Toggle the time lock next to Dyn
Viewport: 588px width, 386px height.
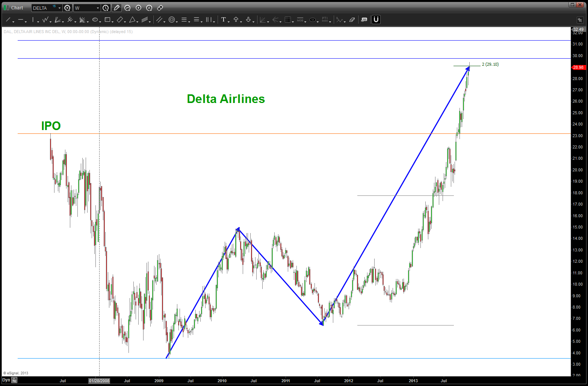[x=14, y=380]
